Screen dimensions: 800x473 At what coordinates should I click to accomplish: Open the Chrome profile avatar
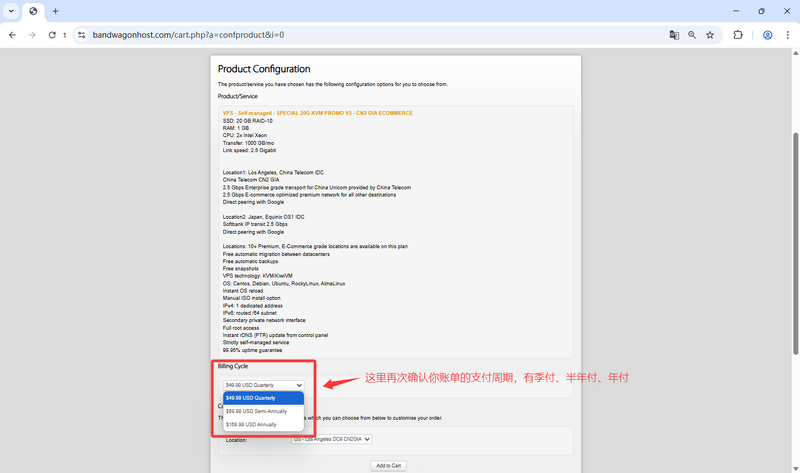[767, 34]
